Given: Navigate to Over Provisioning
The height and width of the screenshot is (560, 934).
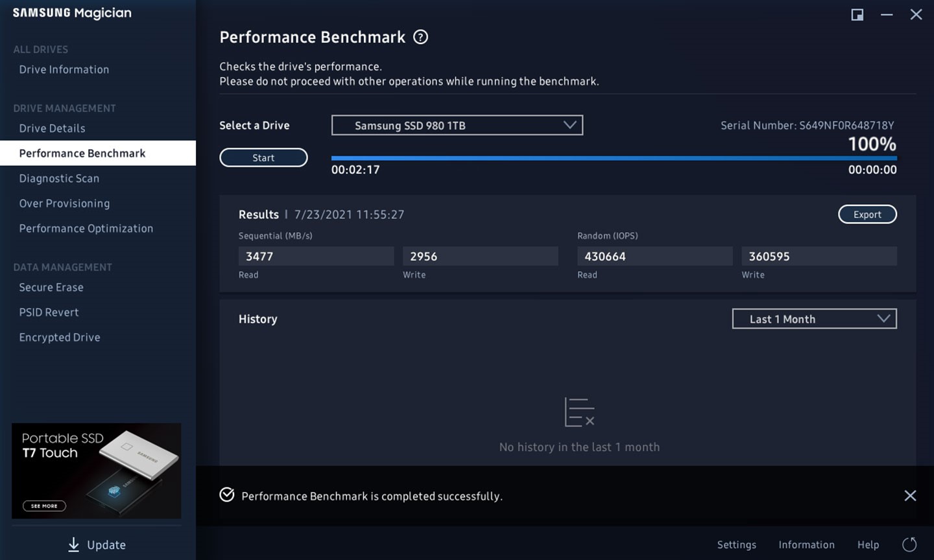Looking at the screenshot, I should tap(64, 204).
